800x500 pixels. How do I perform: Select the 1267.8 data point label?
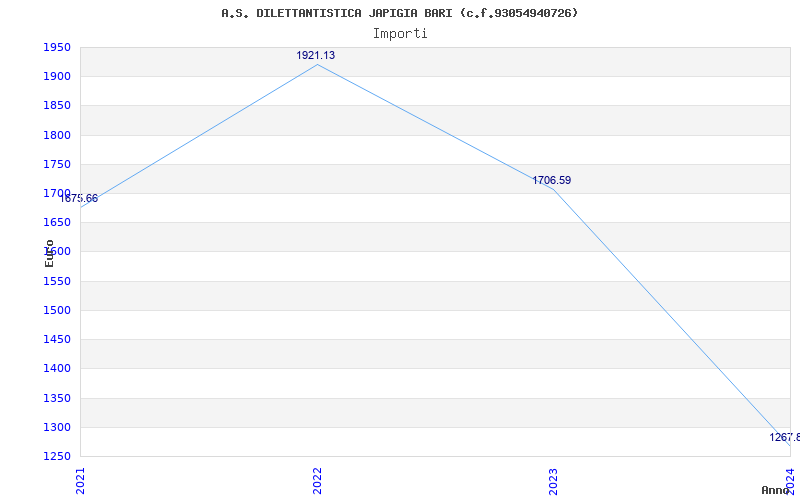click(785, 437)
